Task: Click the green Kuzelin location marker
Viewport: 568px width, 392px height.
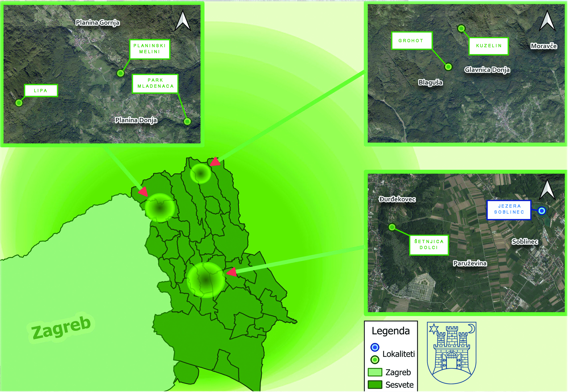Action: click(461, 28)
